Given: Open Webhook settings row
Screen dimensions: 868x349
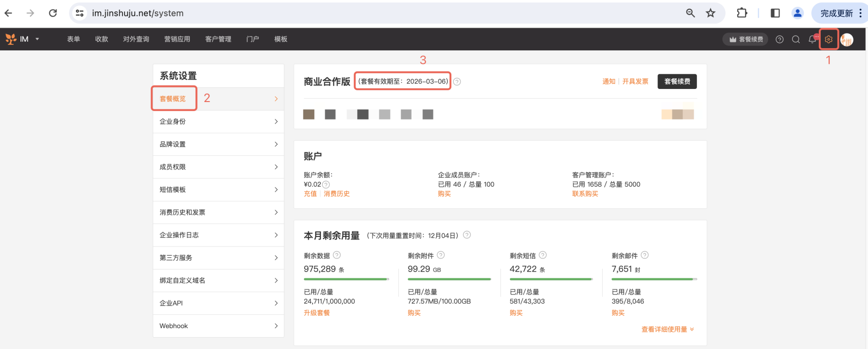Looking at the screenshot, I should click(x=219, y=326).
